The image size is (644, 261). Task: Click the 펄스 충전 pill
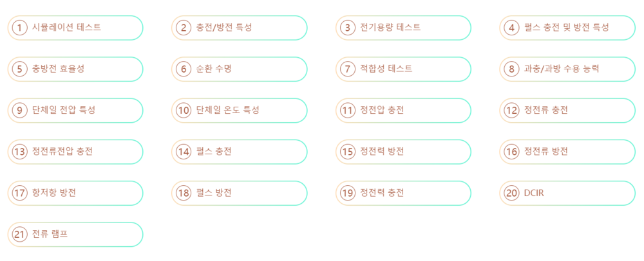pos(239,152)
